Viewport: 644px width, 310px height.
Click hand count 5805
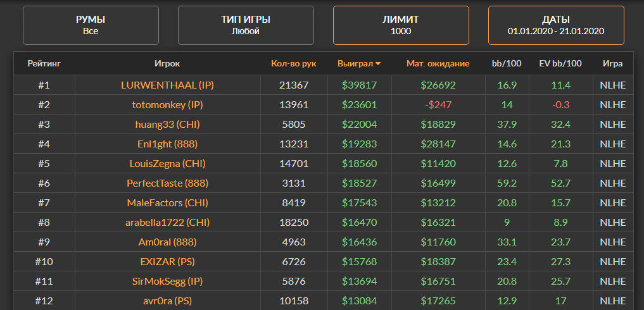294,125
